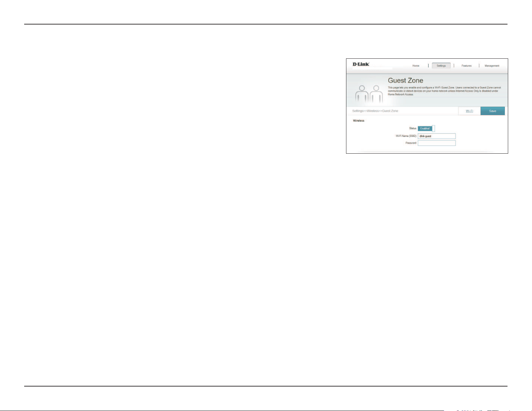The height and width of the screenshot is (411, 532).
Task: Click the Settings>>Wireless>>Guest Zone breadcrumb
Action: click(x=375, y=111)
